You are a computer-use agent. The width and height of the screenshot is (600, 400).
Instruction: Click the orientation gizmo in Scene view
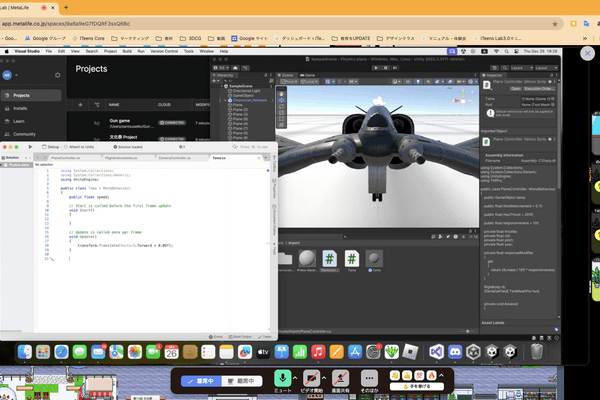(463, 100)
